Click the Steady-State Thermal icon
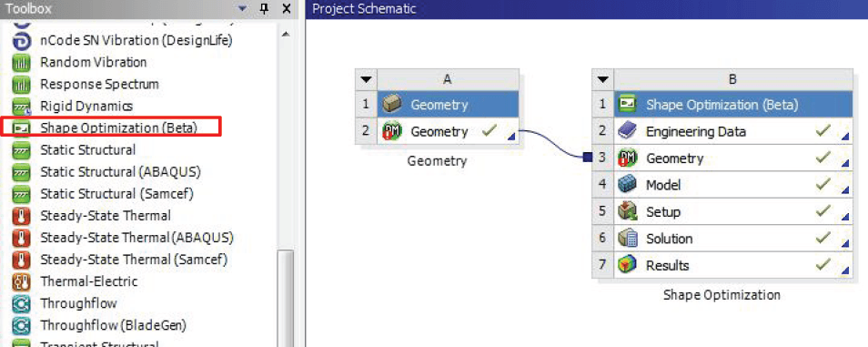868x347 pixels. coord(21,216)
